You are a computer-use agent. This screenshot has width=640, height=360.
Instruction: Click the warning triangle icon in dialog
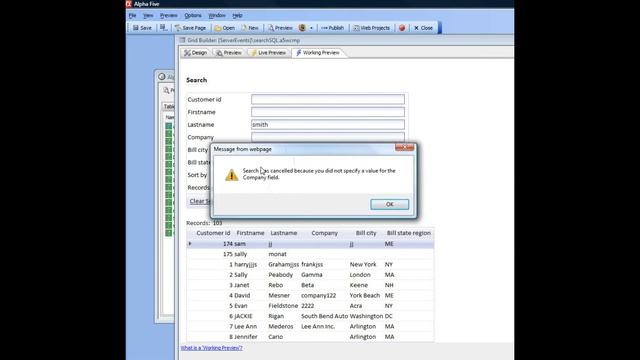coord(231,175)
